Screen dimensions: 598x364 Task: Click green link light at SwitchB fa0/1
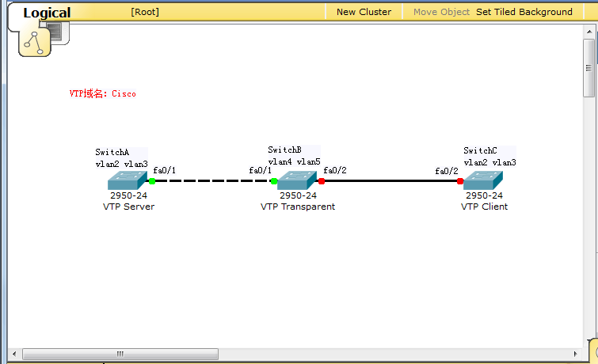274,181
